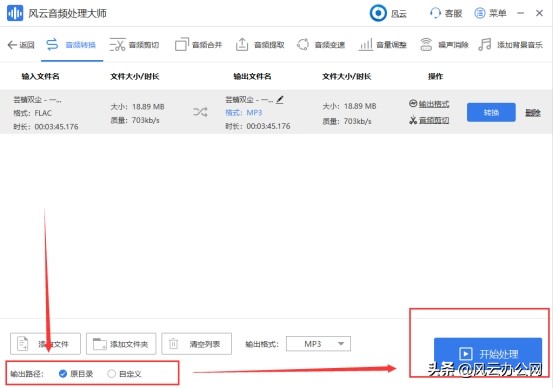Select the 自定义 radio button
The width and height of the screenshot is (554, 388).
111,374
